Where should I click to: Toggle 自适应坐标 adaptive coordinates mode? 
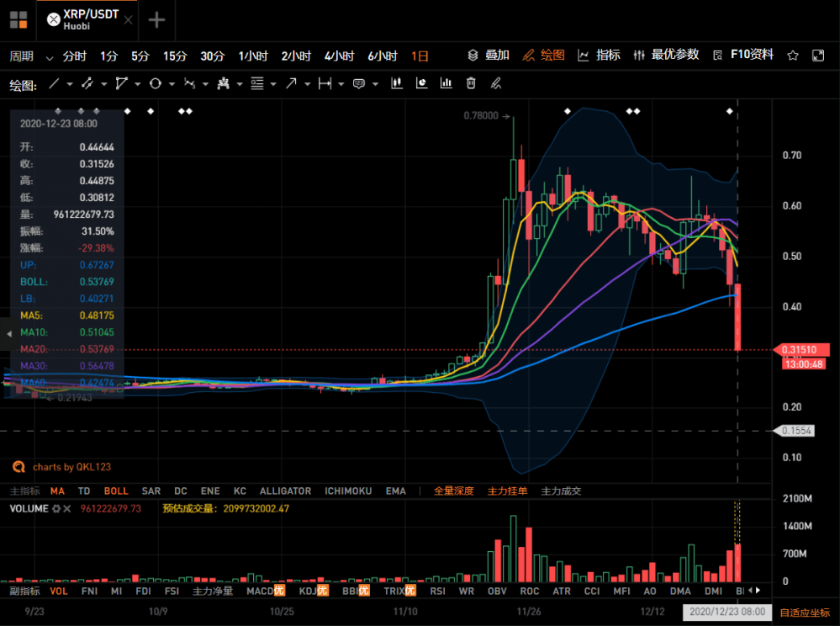coord(804,612)
